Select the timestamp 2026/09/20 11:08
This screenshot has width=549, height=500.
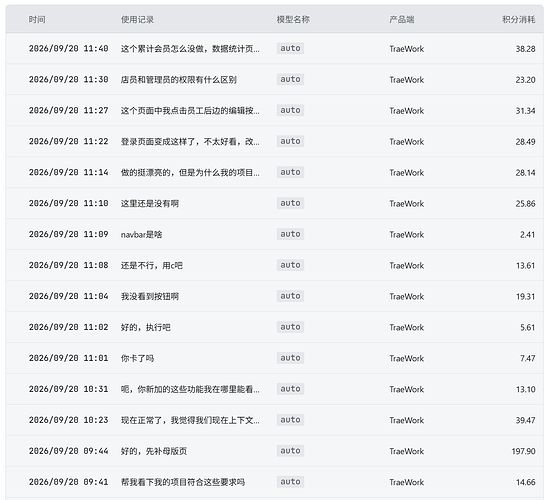(x=68, y=265)
